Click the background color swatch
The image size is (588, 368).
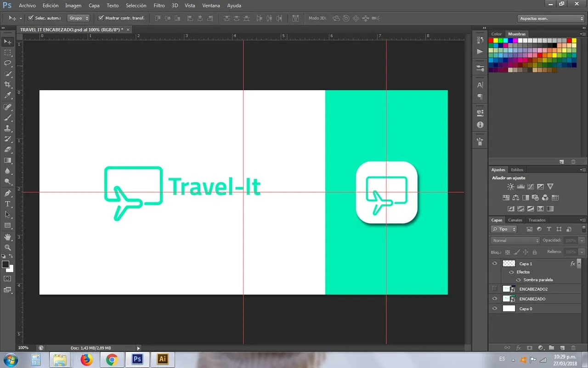[x=11, y=269]
